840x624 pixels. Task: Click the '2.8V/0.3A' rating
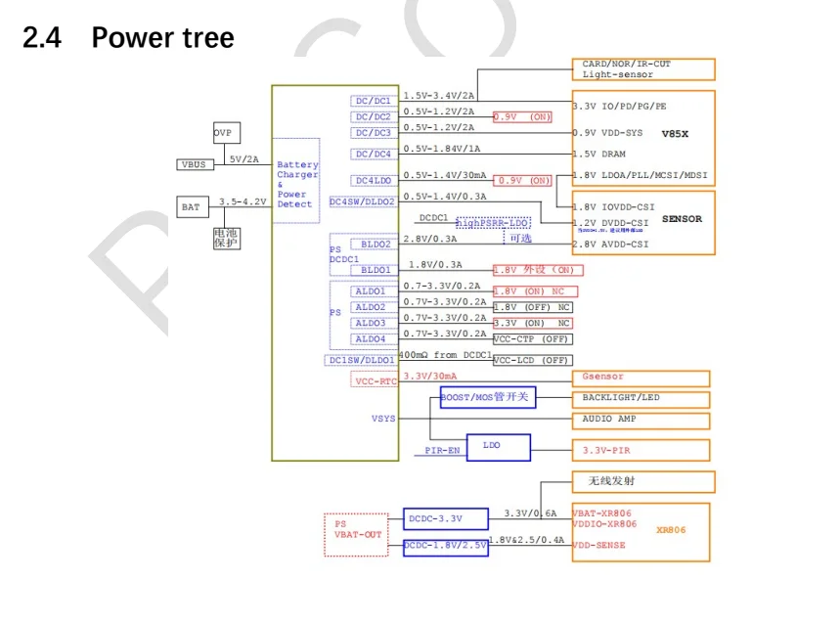pyautogui.click(x=430, y=239)
